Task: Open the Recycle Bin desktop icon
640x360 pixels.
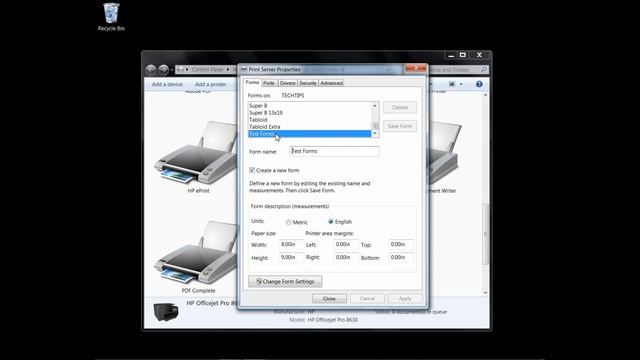Action: (x=111, y=16)
